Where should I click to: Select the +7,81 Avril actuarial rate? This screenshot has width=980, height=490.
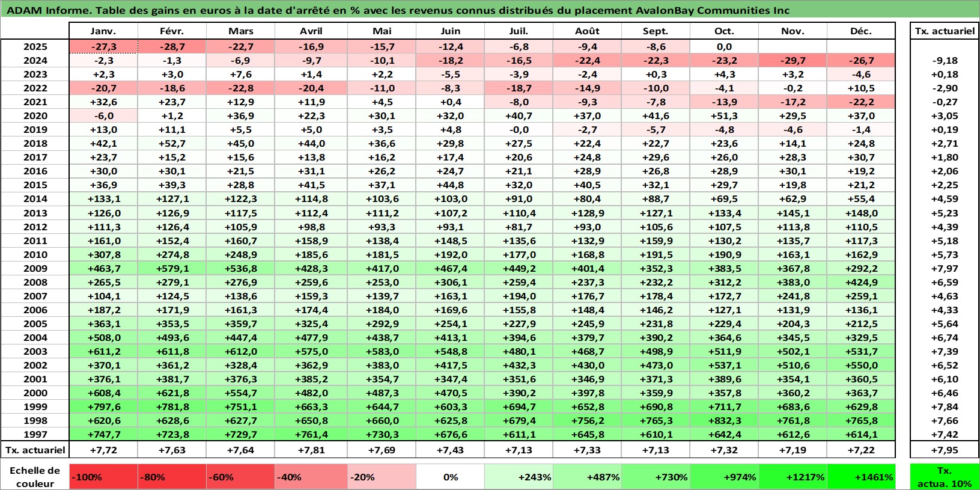[311, 450]
